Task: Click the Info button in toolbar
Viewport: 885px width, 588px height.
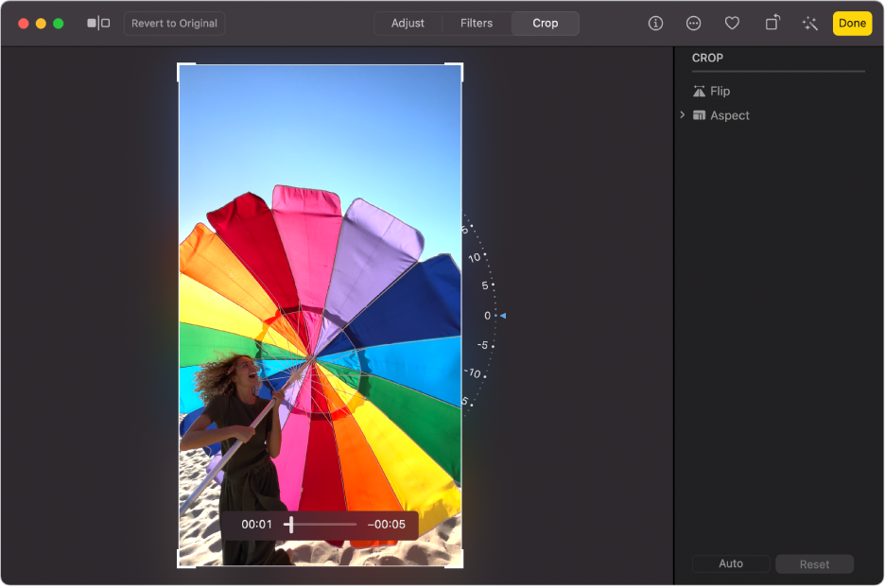Action: coord(655,24)
